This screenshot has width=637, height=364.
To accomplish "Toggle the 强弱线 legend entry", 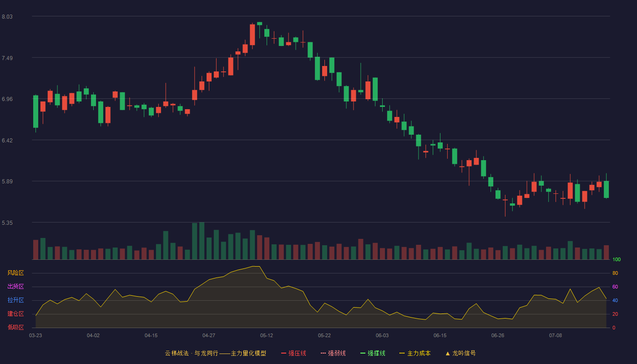I will [x=333, y=353].
